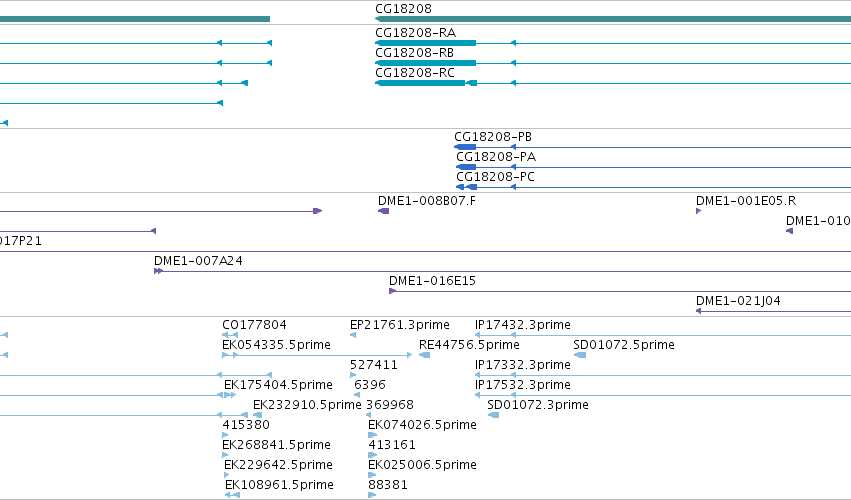Click the CG18208-RA thick exon block
Screen dimensions: 851x500
point(426,43)
